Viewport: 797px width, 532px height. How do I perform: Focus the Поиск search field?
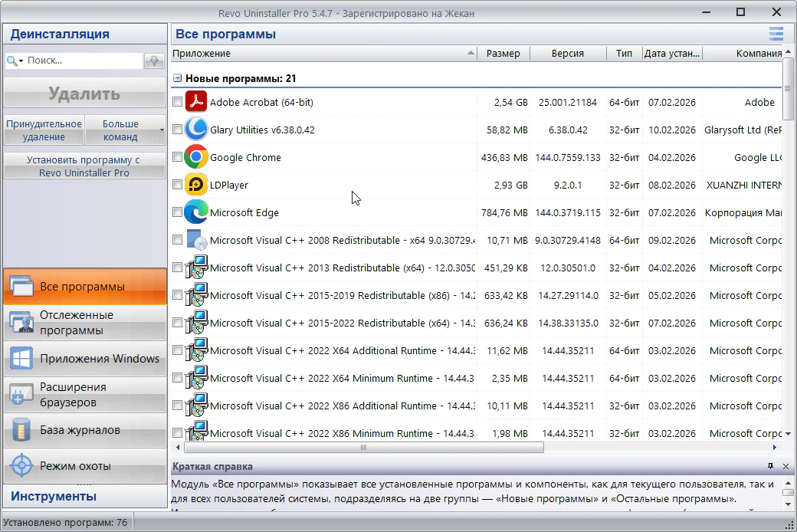point(83,61)
